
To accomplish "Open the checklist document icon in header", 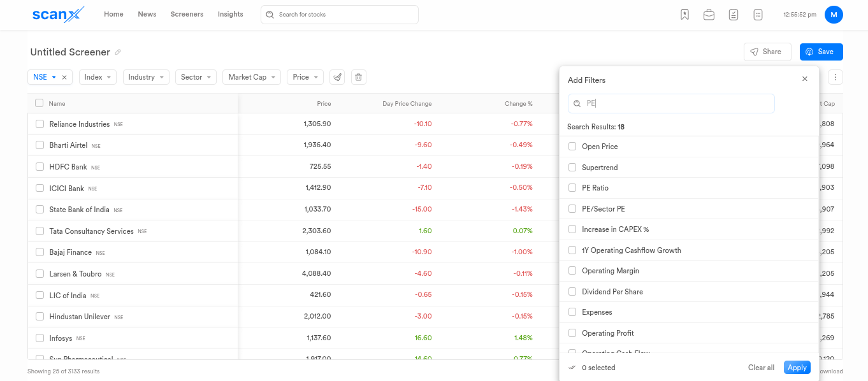I will point(734,15).
